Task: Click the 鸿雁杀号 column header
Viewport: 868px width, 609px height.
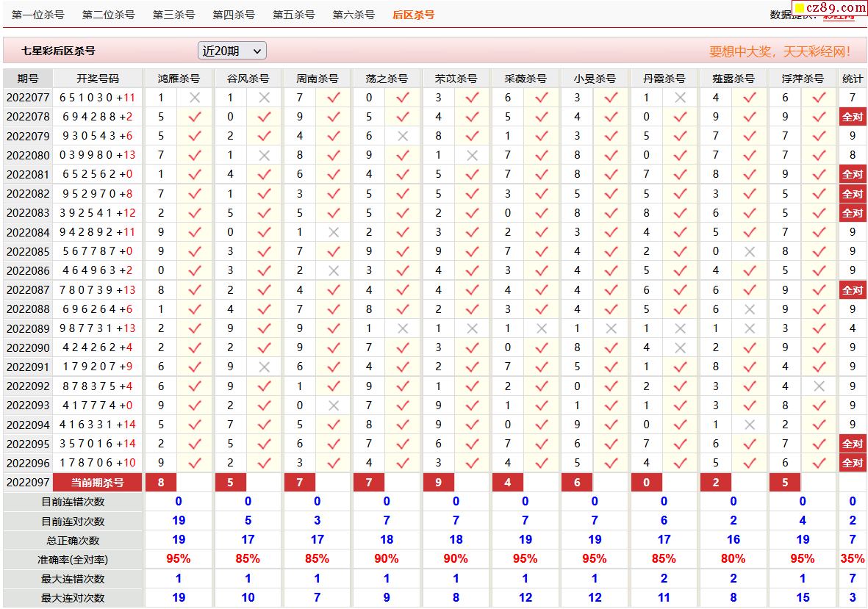Action: coord(179,79)
